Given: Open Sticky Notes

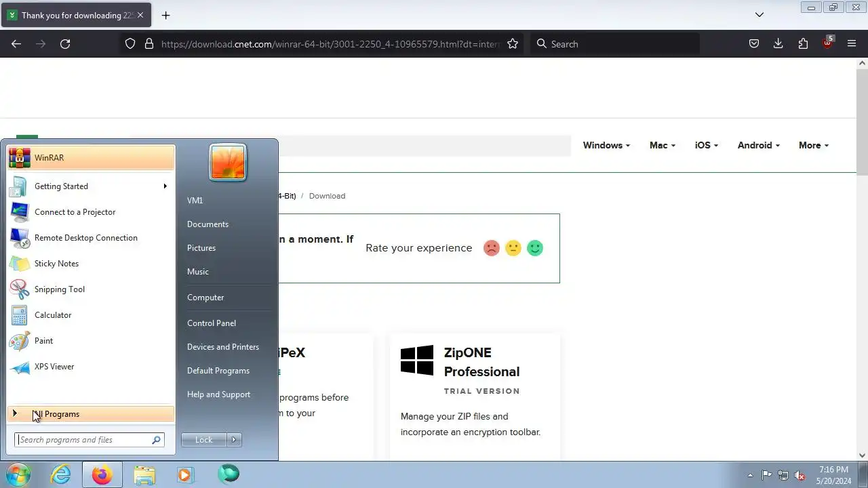Looking at the screenshot, I should click(91, 264).
